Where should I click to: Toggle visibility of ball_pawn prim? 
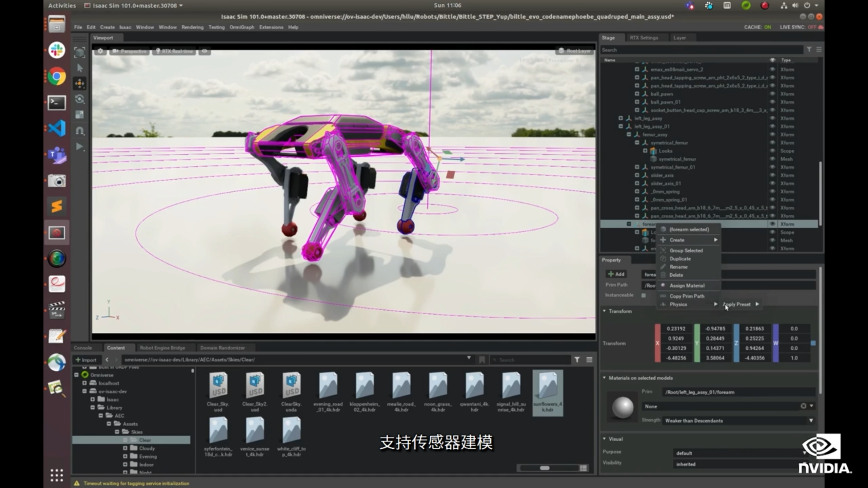point(772,94)
